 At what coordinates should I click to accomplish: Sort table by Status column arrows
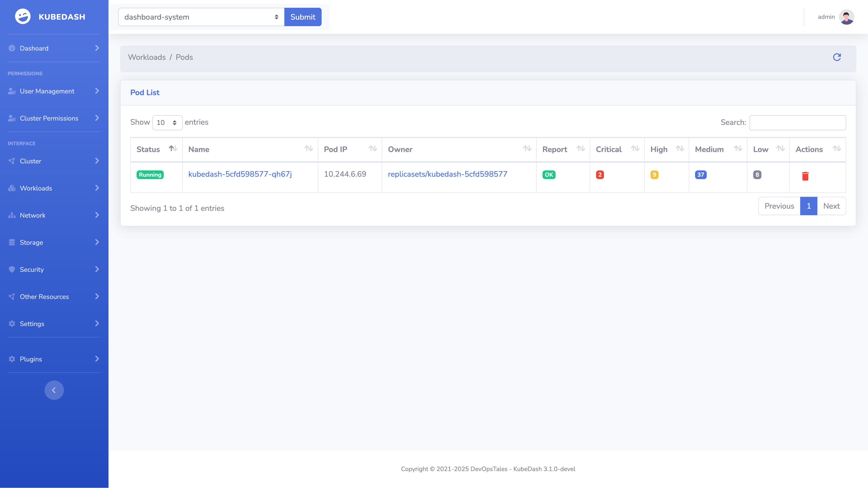(173, 149)
